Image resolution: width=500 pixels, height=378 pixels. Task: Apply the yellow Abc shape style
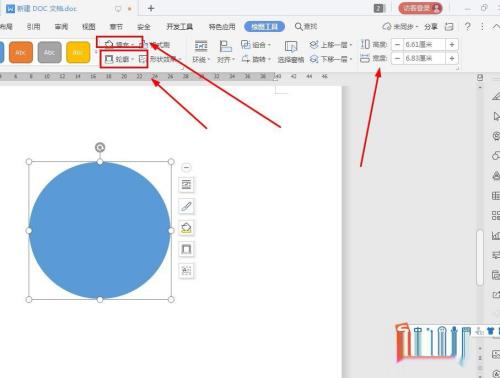pyautogui.click(x=78, y=52)
